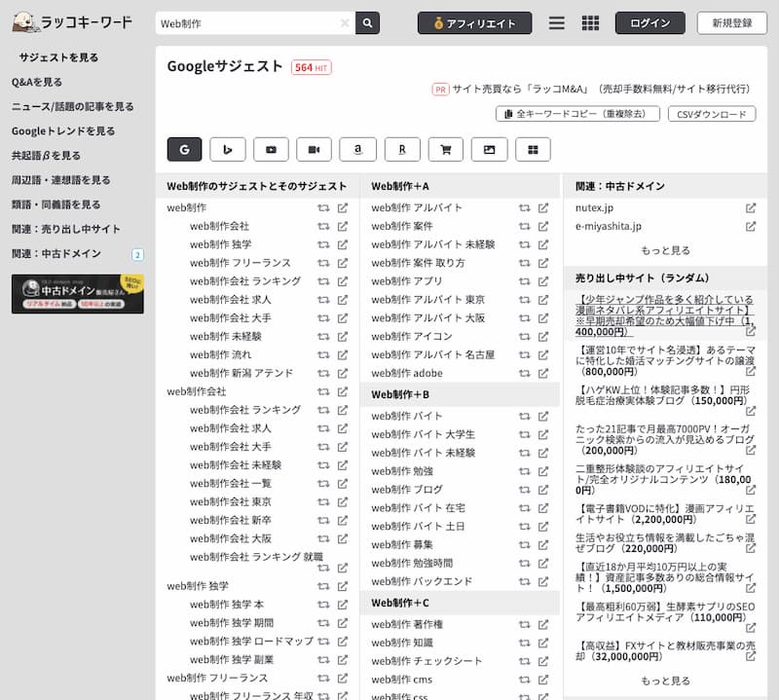This screenshot has width=779, height=700.
Task: Click the search magnifier button
Action: coord(368,23)
